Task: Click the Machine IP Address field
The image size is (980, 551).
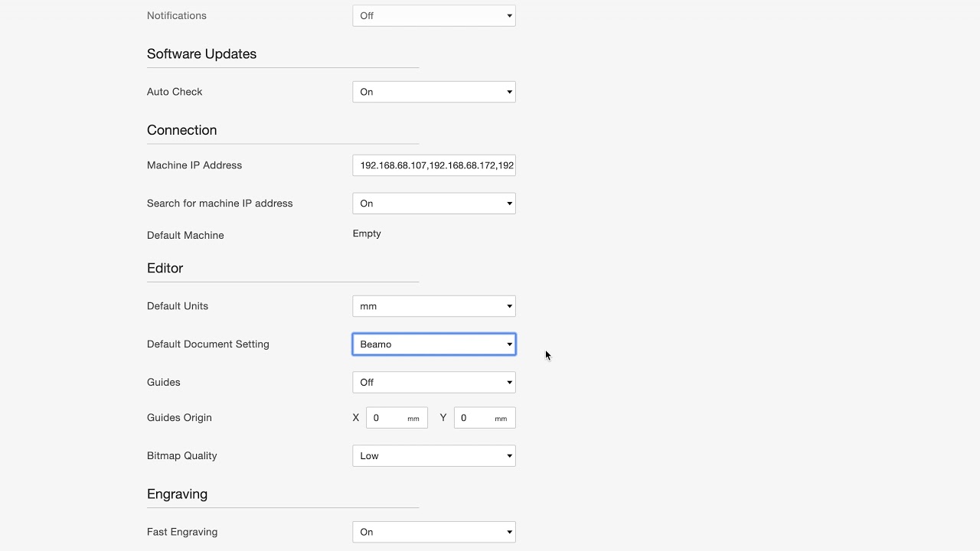Action: click(434, 165)
